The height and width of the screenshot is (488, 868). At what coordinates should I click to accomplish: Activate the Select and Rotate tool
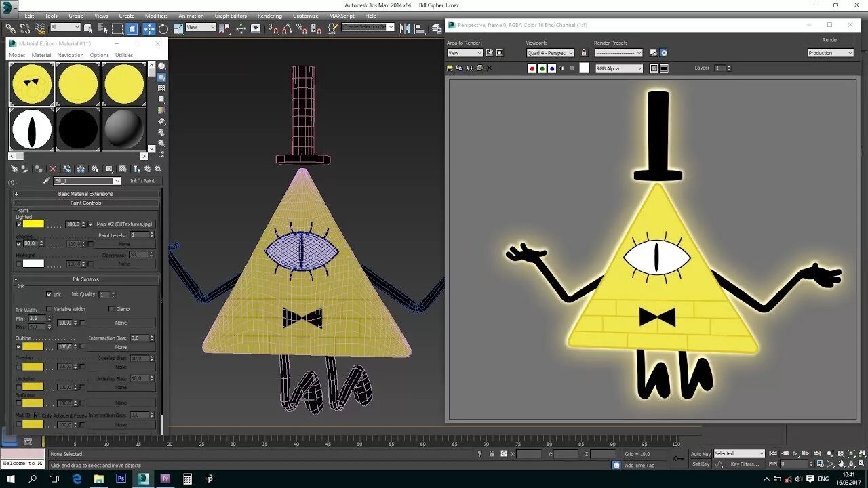point(163,28)
